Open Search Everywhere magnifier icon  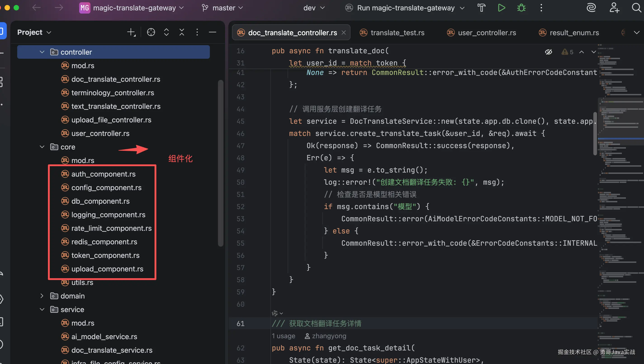point(637,8)
